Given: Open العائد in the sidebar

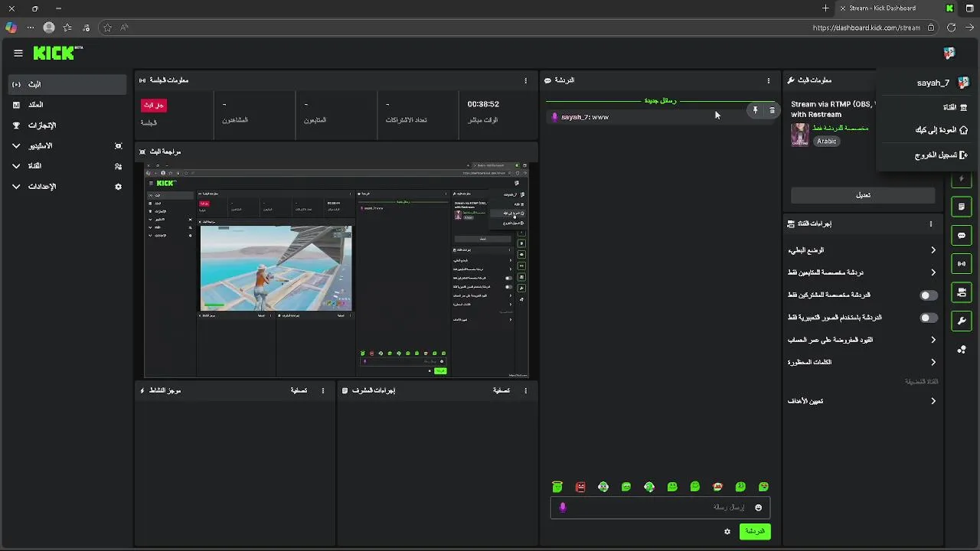Looking at the screenshot, I should pos(68,105).
